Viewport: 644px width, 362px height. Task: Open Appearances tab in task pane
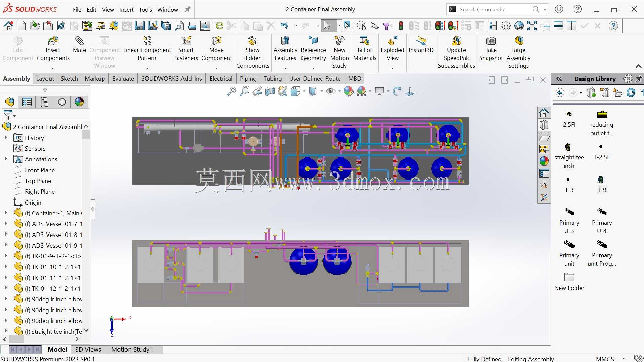pyautogui.click(x=544, y=161)
